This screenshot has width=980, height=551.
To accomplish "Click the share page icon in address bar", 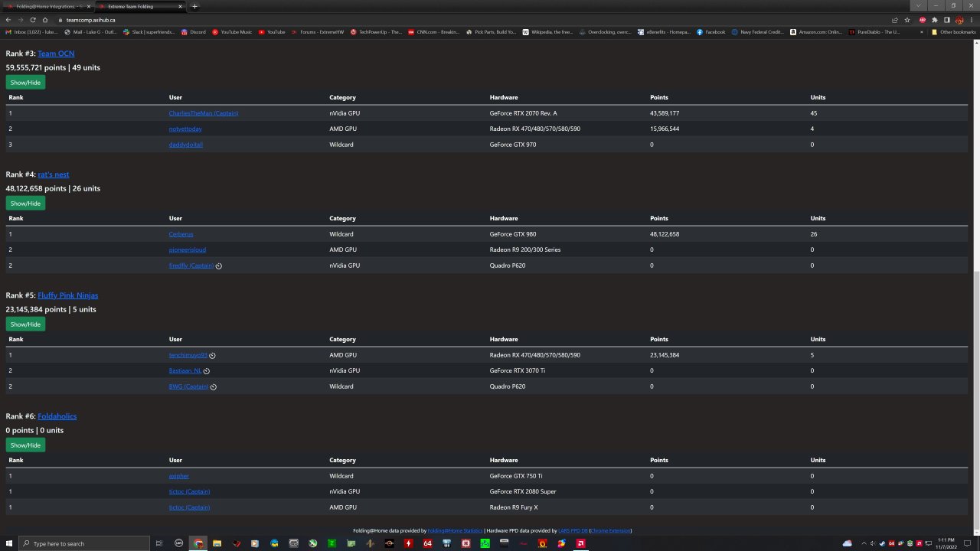I will (x=895, y=20).
